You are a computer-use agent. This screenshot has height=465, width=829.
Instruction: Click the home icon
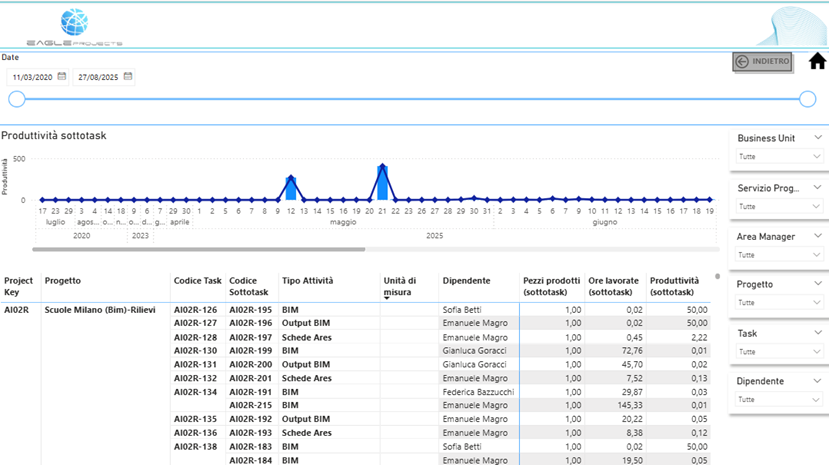817,61
